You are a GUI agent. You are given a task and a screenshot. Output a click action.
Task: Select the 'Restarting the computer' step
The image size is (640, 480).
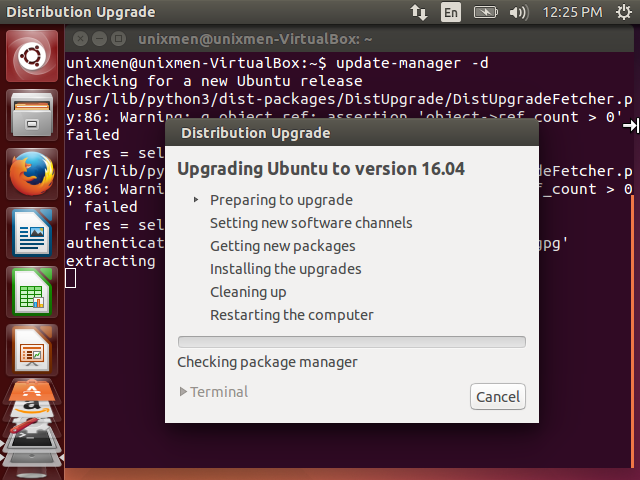coord(292,315)
